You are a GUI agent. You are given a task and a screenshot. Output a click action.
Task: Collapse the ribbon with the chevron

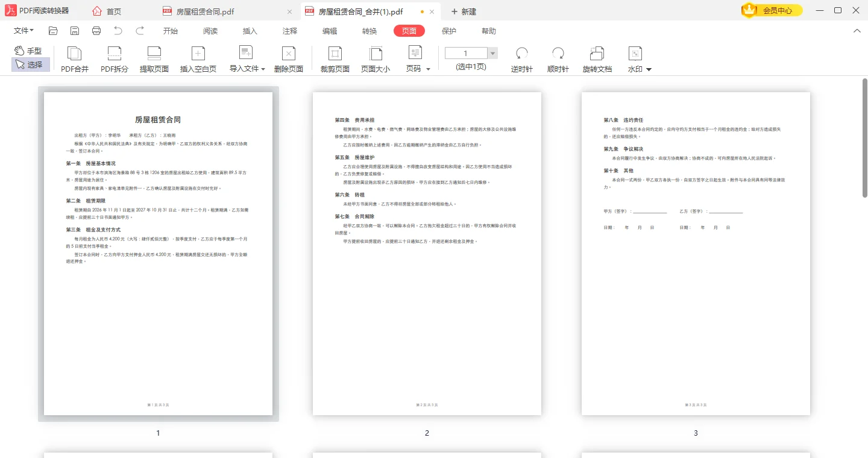pyautogui.click(x=857, y=31)
